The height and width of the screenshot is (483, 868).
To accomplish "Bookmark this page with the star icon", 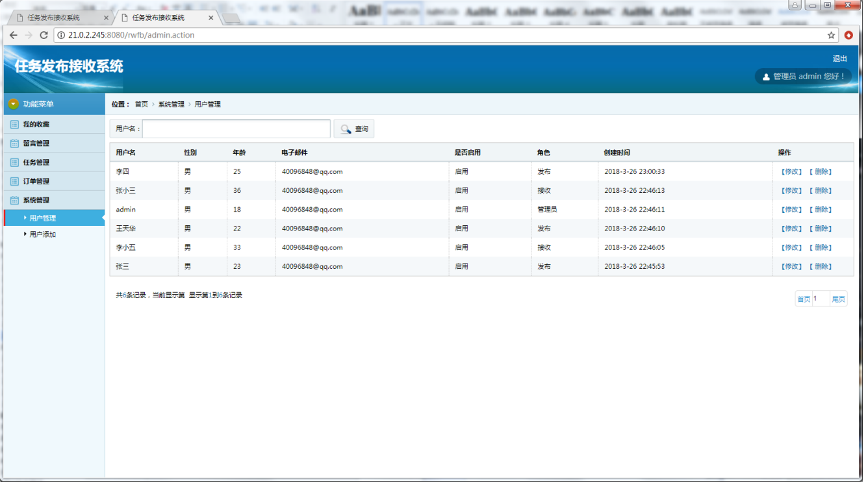I will coord(831,35).
